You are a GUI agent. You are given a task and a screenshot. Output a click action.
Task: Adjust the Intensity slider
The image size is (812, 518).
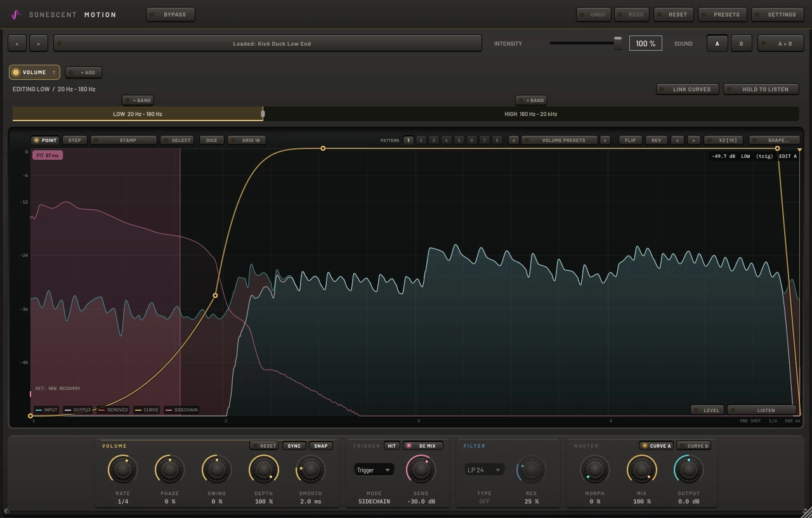586,43
